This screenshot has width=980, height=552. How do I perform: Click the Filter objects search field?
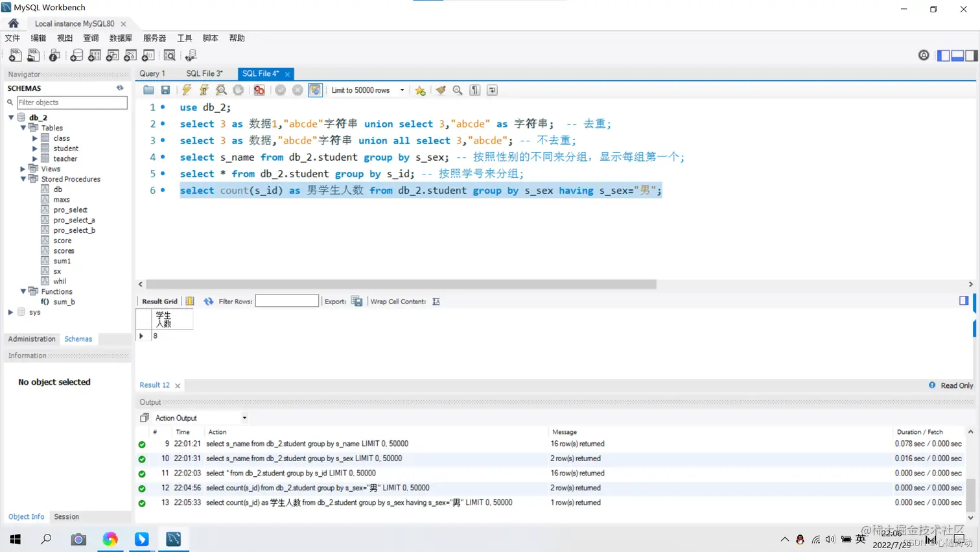71,102
